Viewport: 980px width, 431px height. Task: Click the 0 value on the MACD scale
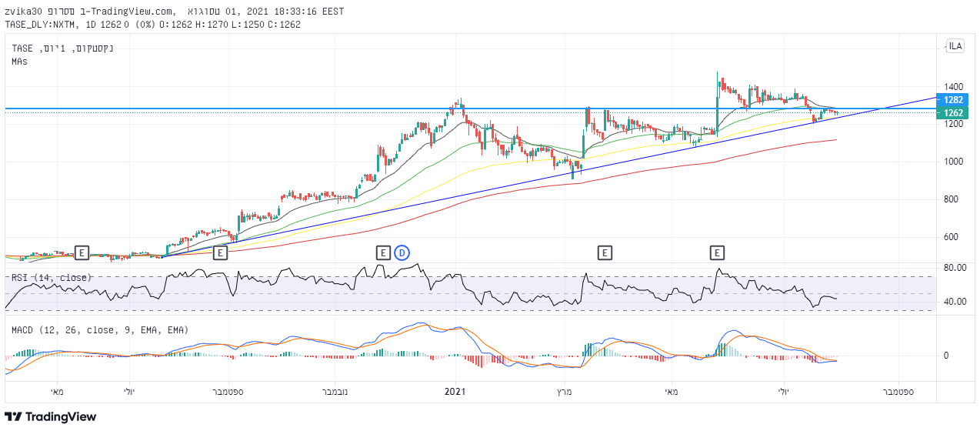(x=946, y=356)
